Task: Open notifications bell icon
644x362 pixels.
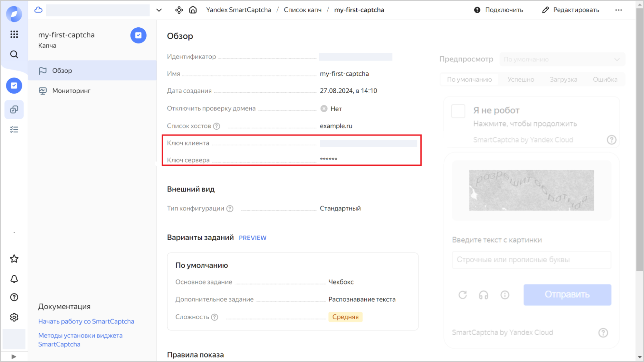Action: (x=14, y=279)
